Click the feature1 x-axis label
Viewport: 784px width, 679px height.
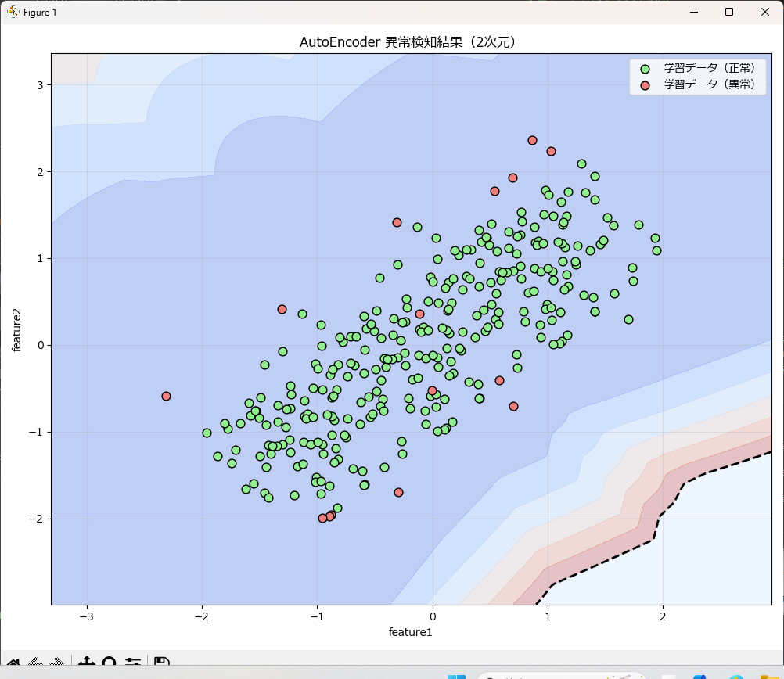point(411,631)
